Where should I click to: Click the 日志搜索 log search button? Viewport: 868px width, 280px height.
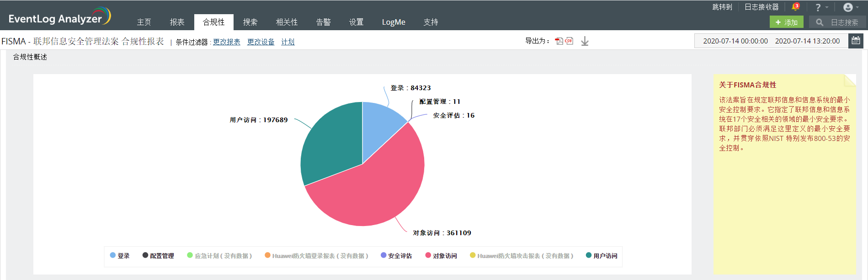pyautogui.click(x=837, y=22)
